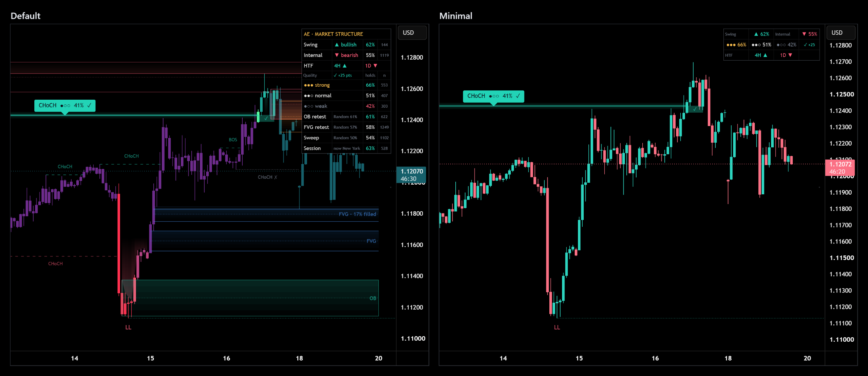The height and width of the screenshot is (376, 868).
Task: Click the 'FVG · 17% filled' zone label
Action: [x=357, y=214]
